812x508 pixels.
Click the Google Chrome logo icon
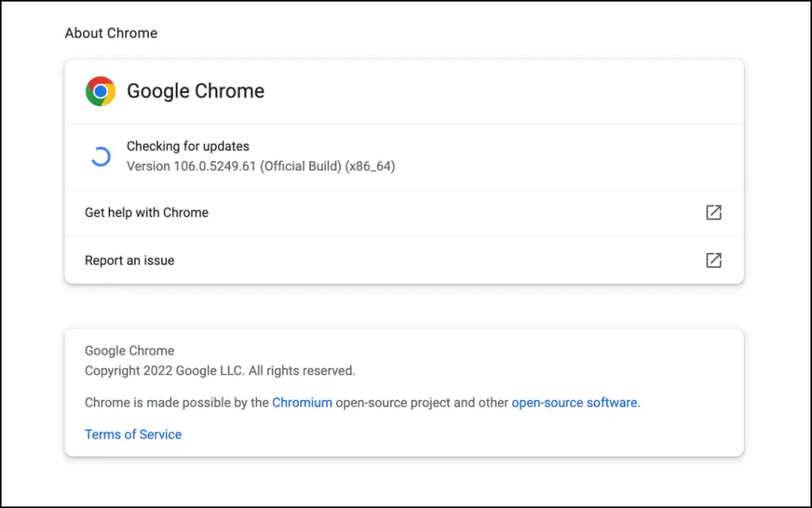101,91
